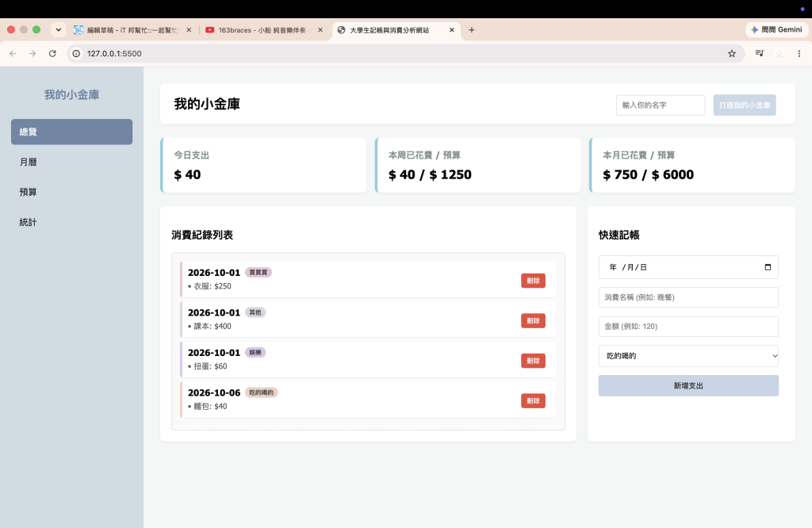Switch to the 編輯草稿 iT 邦幫忙 tab
The height and width of the screenshot is (528, 812).
[132, 30]
